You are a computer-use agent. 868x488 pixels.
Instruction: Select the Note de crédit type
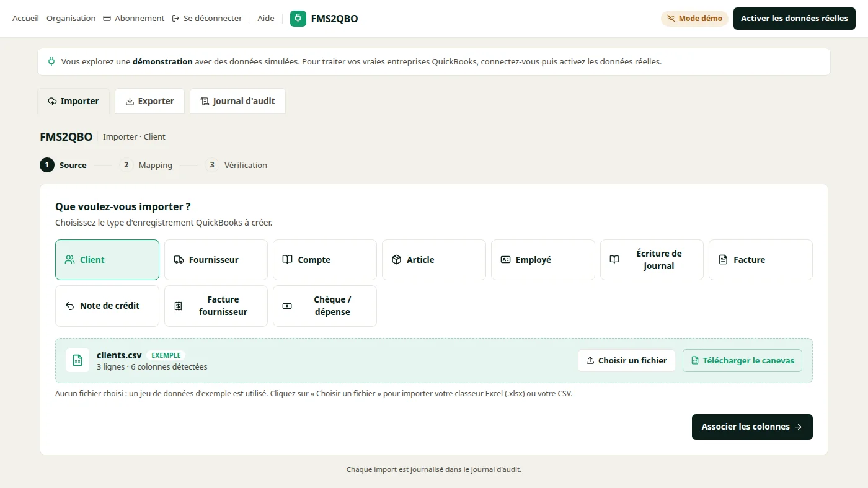pyautogui.click(x=107, y=306)
